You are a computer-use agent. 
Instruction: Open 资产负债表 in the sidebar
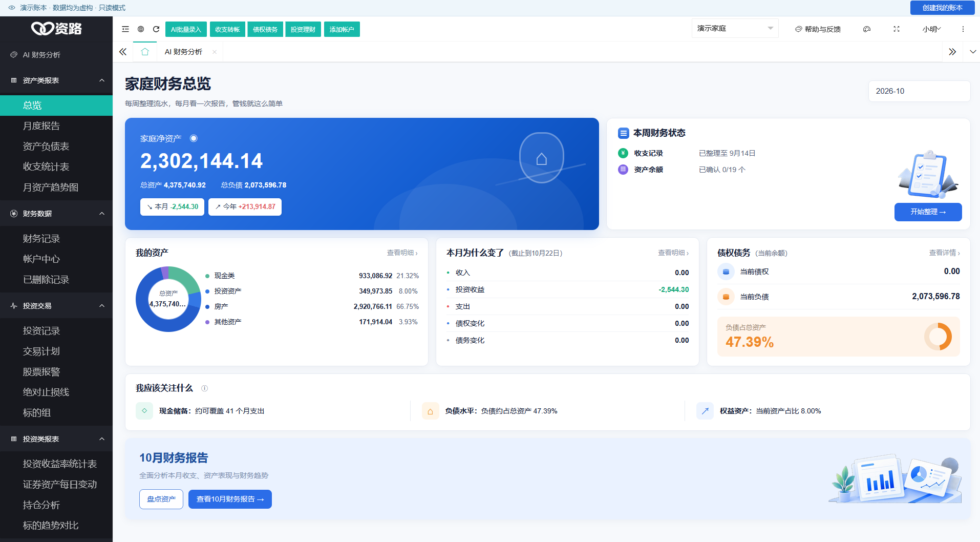tap(56, 147)
